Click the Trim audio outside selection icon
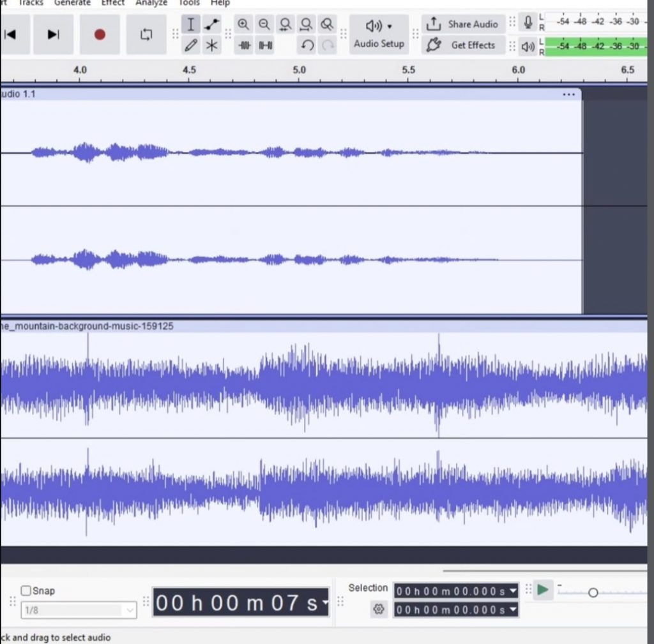Image resolution: width=654 pixels, height=644 pixels. pos(244,45)
